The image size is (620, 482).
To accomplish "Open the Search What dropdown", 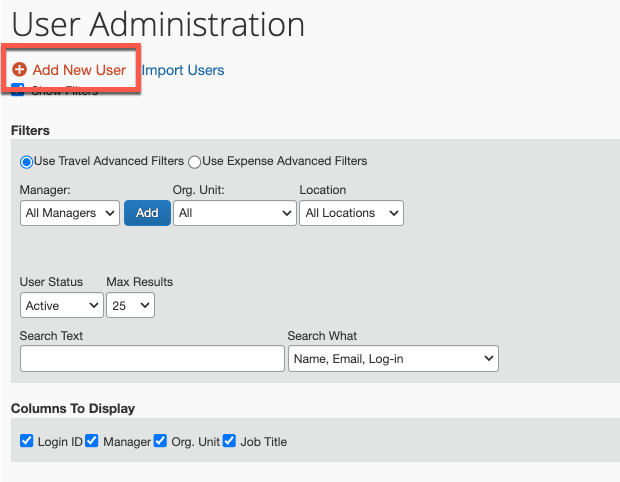I will [392, 358].
